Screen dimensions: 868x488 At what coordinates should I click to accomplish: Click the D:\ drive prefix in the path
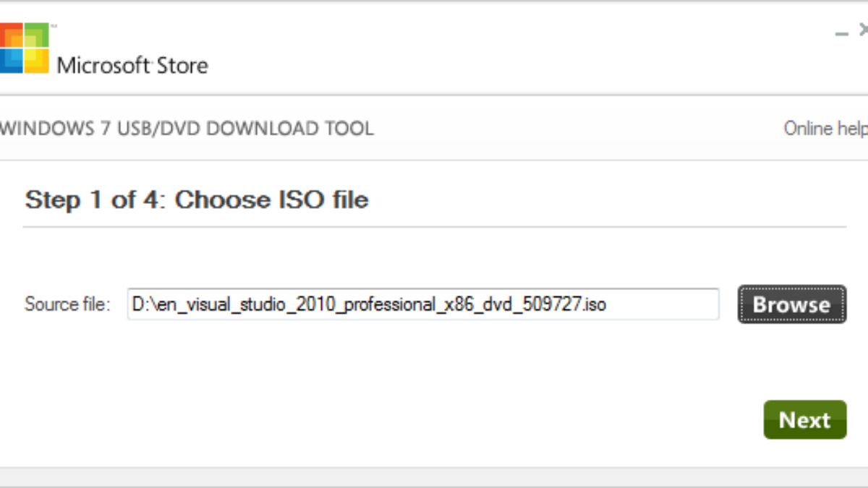click(140, 304)
